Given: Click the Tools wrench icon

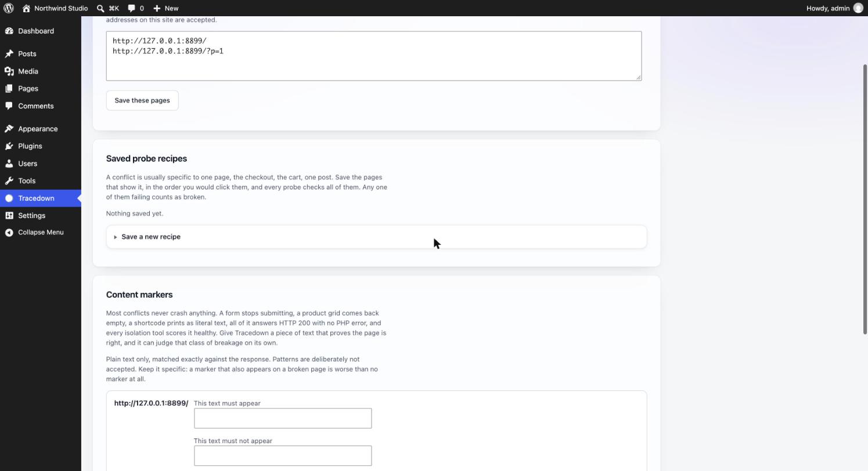Looking at the screenshot, I should tap(9, 180).
